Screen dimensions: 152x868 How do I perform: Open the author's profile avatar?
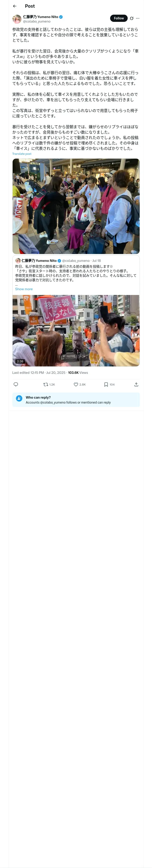point(17,19)
